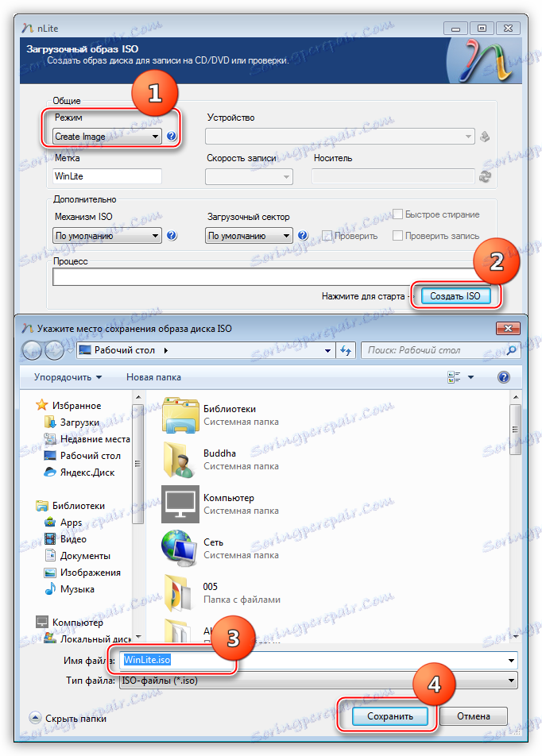Viewport: 542px width, 756px height.
Task: Open the Режим Create Image dropdown
Action: [107, 137]
